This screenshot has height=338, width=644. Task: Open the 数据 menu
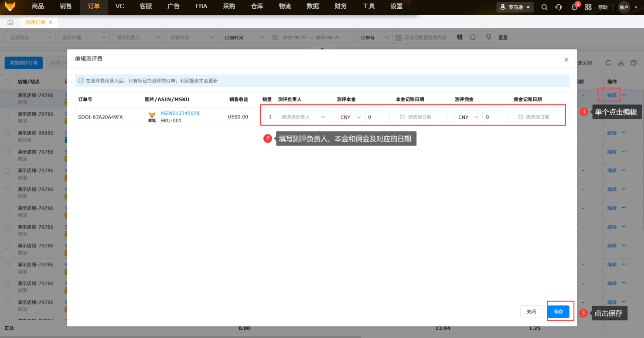point(313,7)
